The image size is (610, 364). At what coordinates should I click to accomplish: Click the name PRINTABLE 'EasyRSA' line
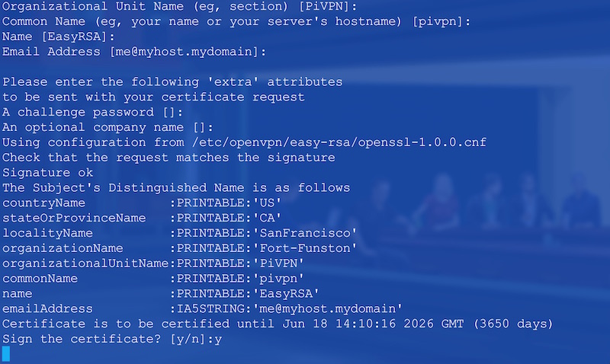click(x=161, y=294)
